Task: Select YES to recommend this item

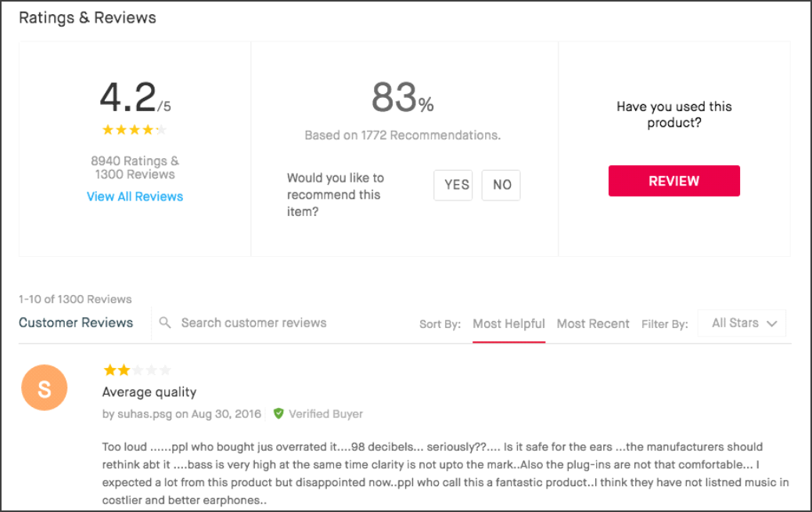Action: click(x=453, y=185)
